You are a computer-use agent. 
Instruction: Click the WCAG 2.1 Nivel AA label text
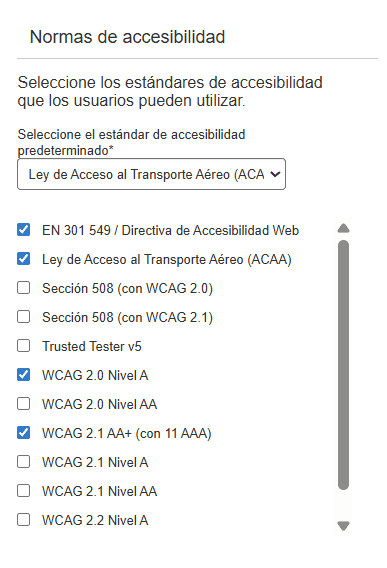(x=99, y=491)
